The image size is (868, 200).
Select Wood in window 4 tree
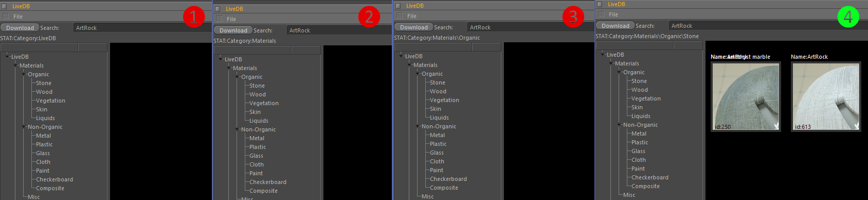[x=640, y=90]
